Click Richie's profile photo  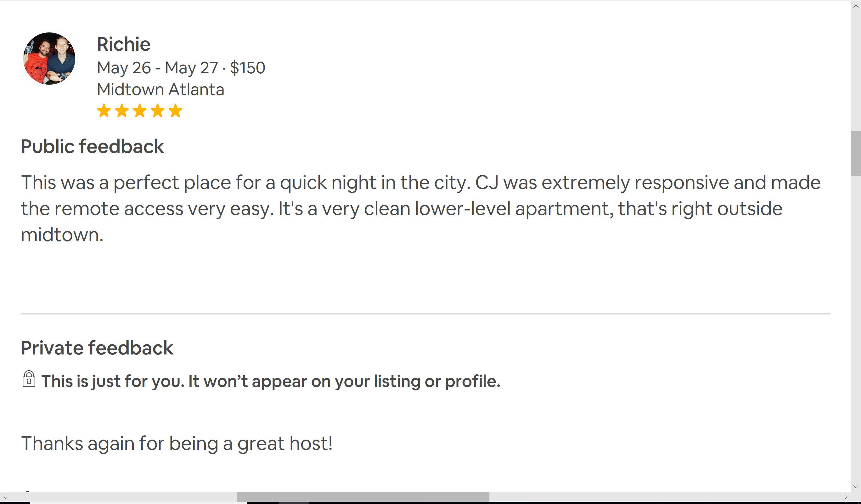[49, 59]
